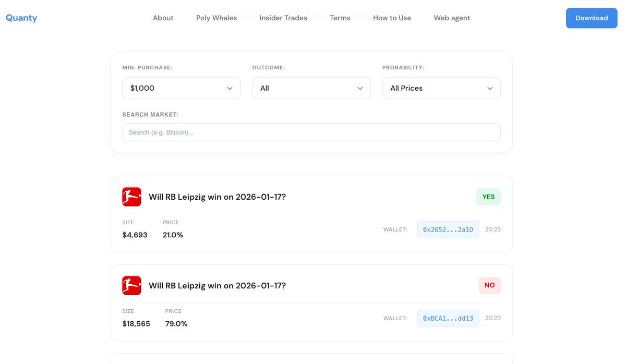This screenshot has width=626, height=364.
Task: Navigate to Insider Trades
Action: (283, 18)
